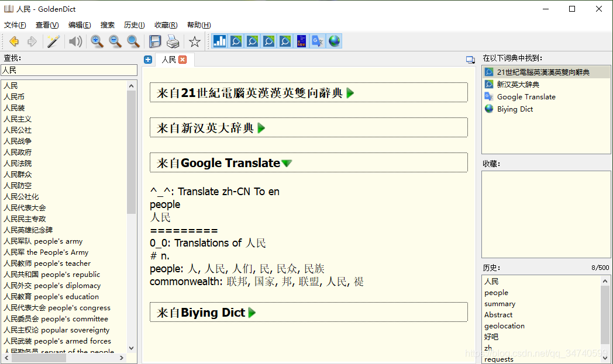This screenshot has width=613, height=364.
Task: Zoom in with the plus magnifier
Action: click(x=97, y=41)
